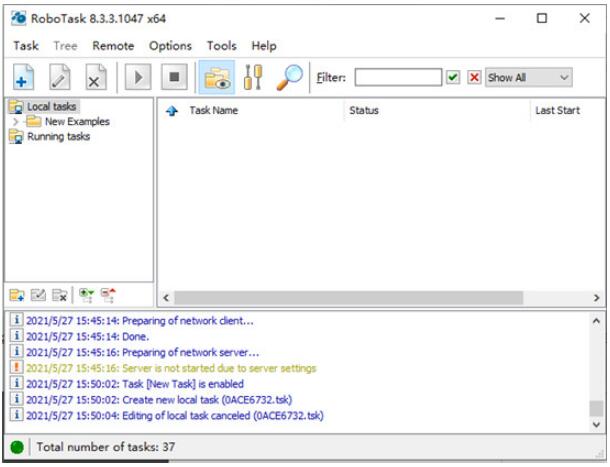This screenshot has height=467, width=610.
Task: Select log entry '15:45:14: Done.'
Action: coord(88,337)
